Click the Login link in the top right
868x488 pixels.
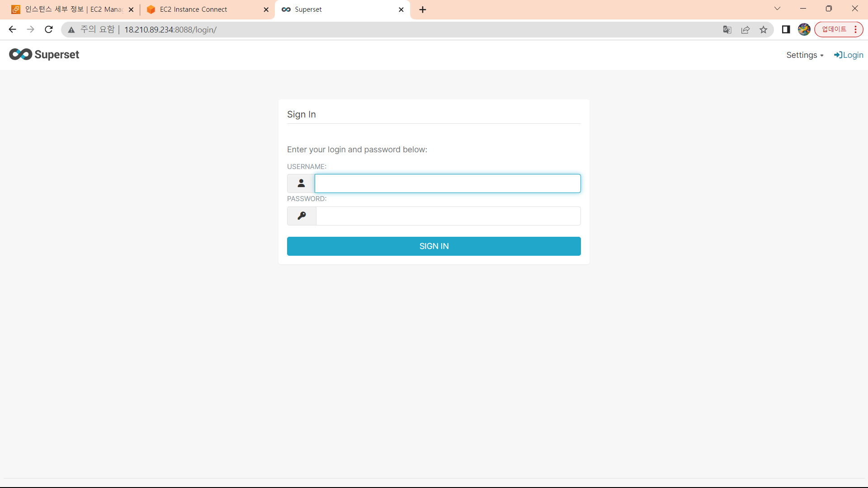point(849,55)
